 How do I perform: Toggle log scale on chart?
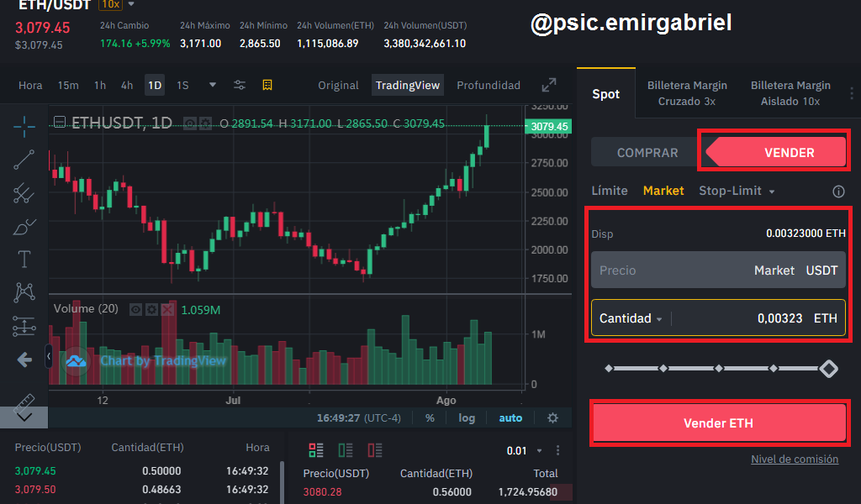coord(467,417)
